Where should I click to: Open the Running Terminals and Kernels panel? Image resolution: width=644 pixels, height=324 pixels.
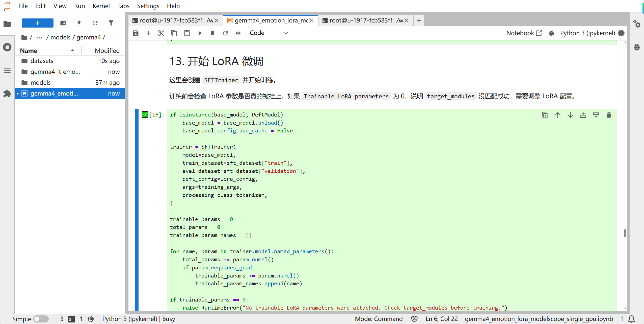point(7,47)
